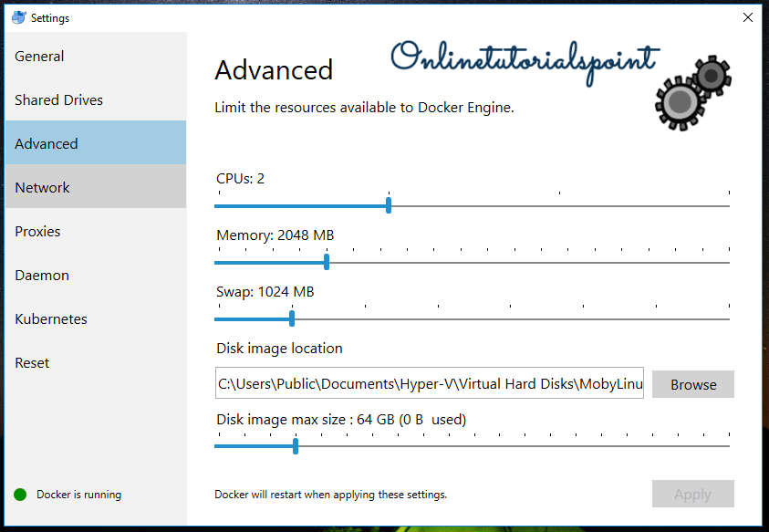Click the CPUs slider handle

pyautogui.click(x=389, y=205)
